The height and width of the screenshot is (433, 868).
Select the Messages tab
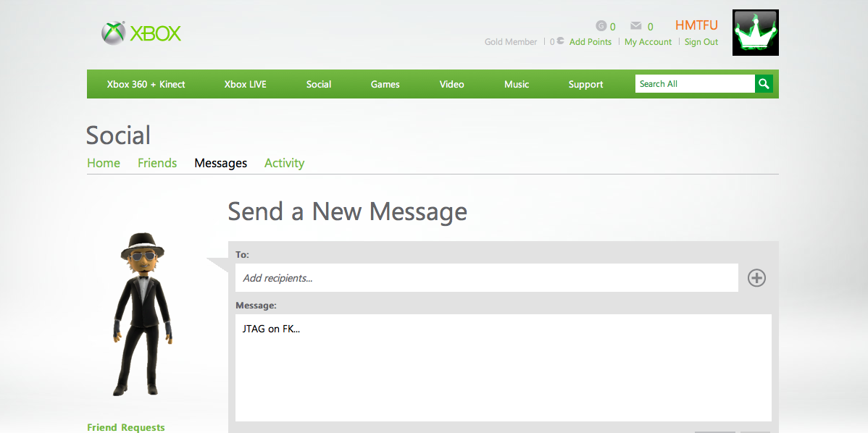click(x=221, y=163)
